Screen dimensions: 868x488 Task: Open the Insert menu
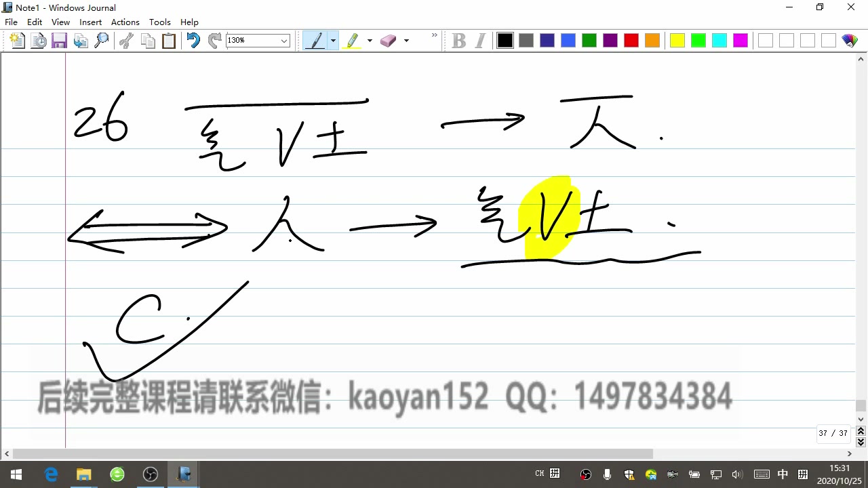tap(91, 22)
